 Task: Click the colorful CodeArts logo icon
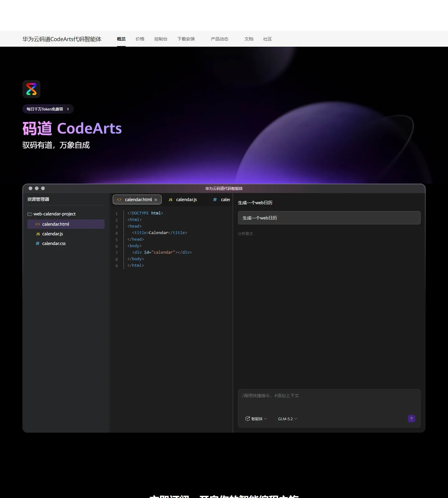[31, 89]
